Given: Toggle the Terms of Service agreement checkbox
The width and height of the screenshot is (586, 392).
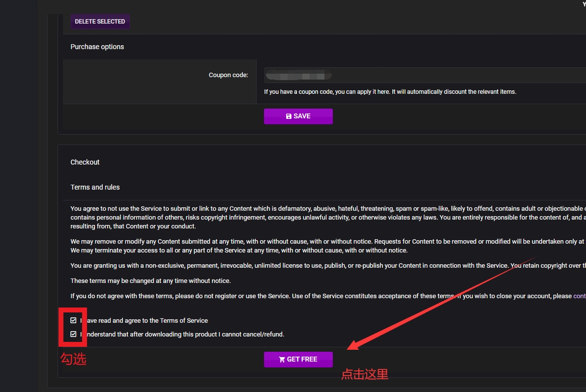Looking at the screenshot, I should (x=73, y=320).
